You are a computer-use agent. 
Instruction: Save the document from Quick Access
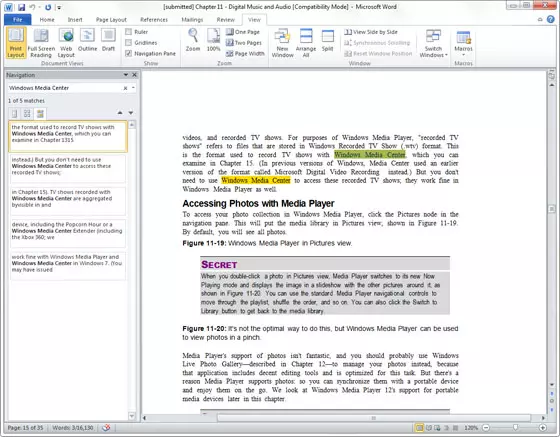[x=21, y=7]
